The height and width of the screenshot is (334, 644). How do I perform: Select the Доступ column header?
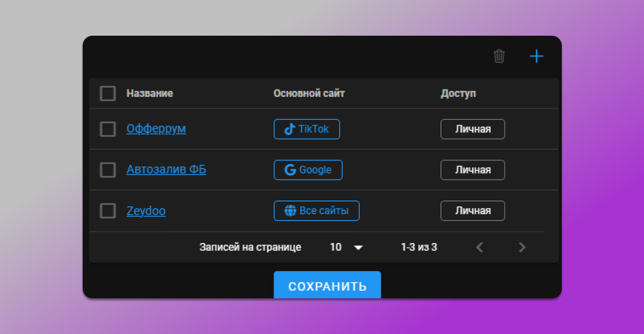(x=459, y=93)
